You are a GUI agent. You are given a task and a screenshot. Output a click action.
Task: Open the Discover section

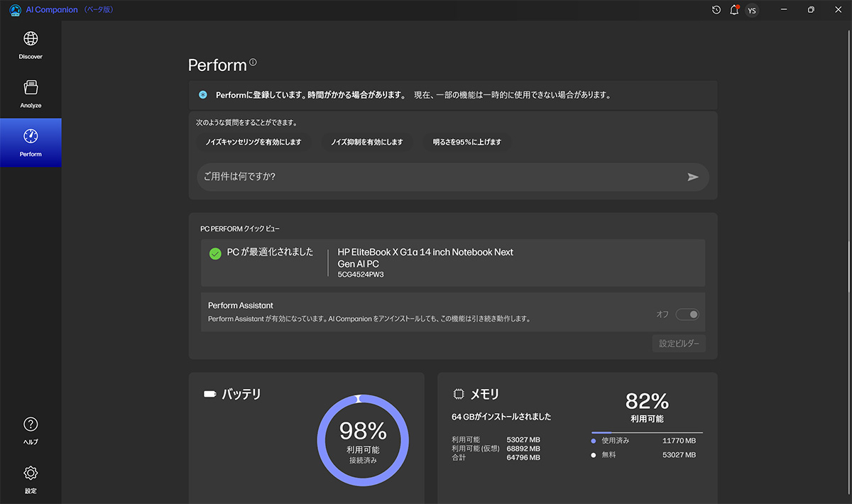[31, 45]
